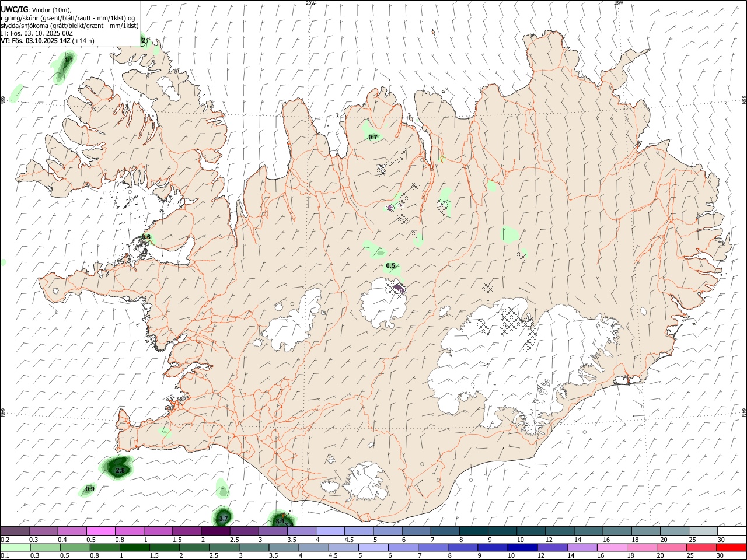This screenshot has width=747, height=560.
Task: Click the grey-blue 4 swatch in lower legend row
Action: [313, 547]
